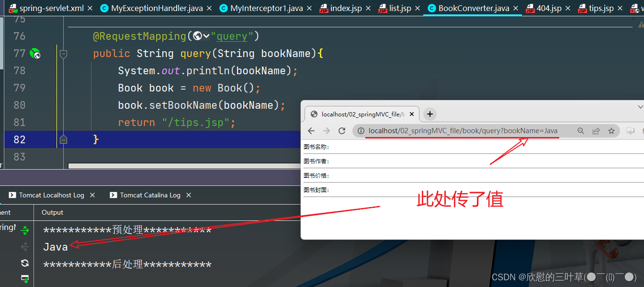Click the 图书价格 label in the browser page
Image resolution: width=644 pixels, height=287 pixels.
point(316,176)
